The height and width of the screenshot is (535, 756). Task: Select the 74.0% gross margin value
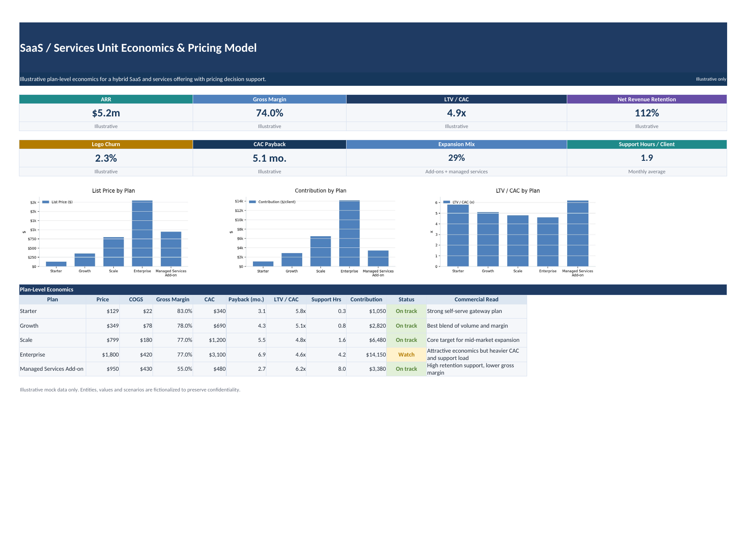click(269, 113)
